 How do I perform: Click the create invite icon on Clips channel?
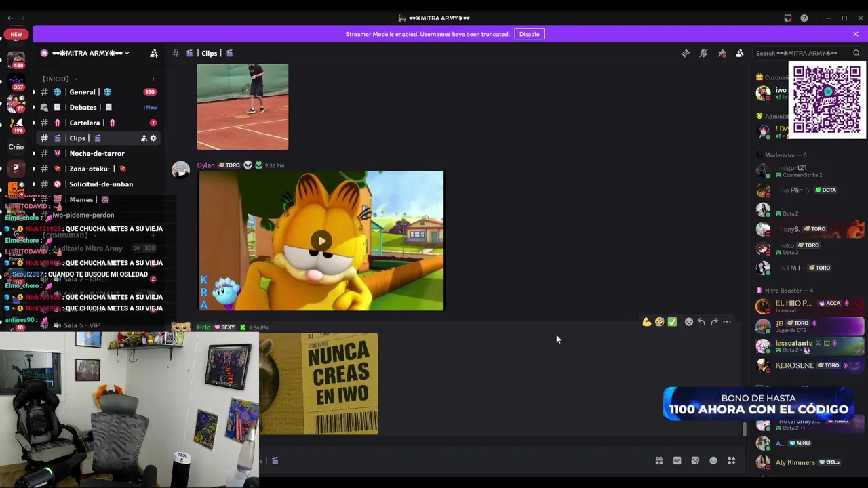point(144,138)
